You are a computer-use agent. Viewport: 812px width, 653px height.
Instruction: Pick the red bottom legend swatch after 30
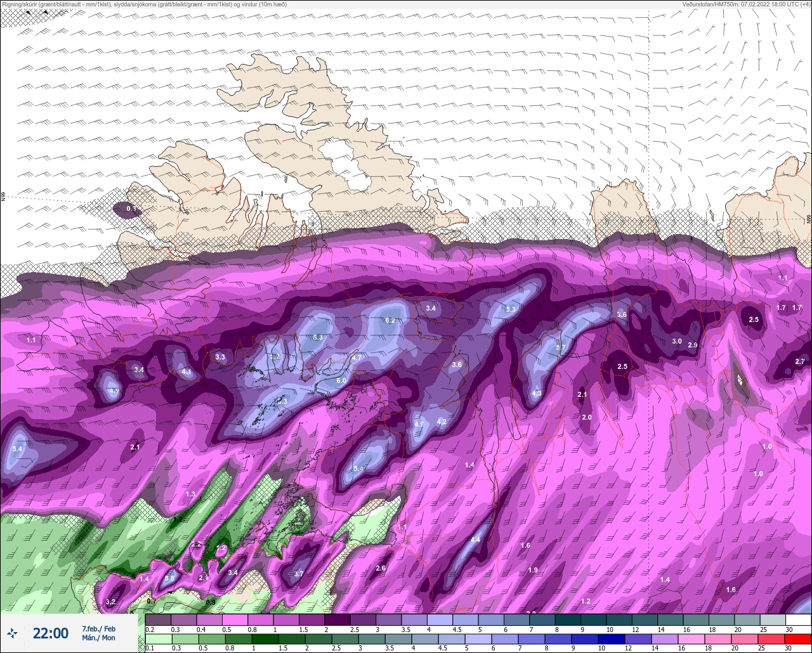click(x=798, y=638)
